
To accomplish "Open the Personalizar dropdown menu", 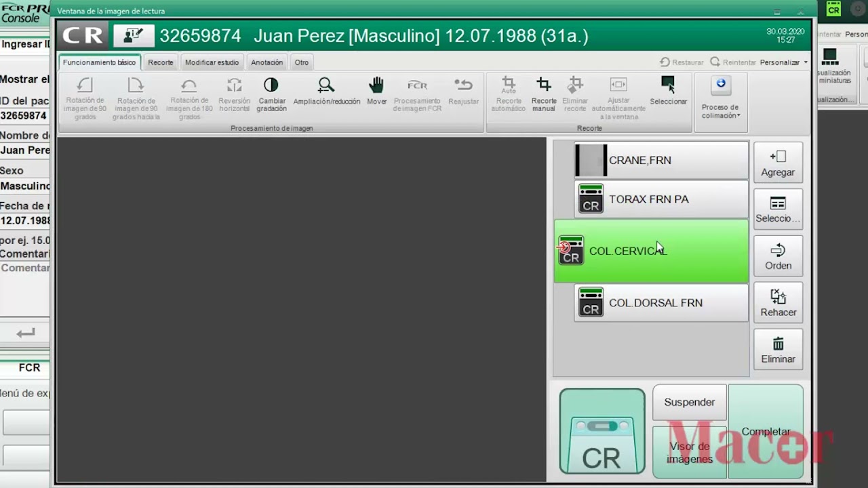I will 784,62.
